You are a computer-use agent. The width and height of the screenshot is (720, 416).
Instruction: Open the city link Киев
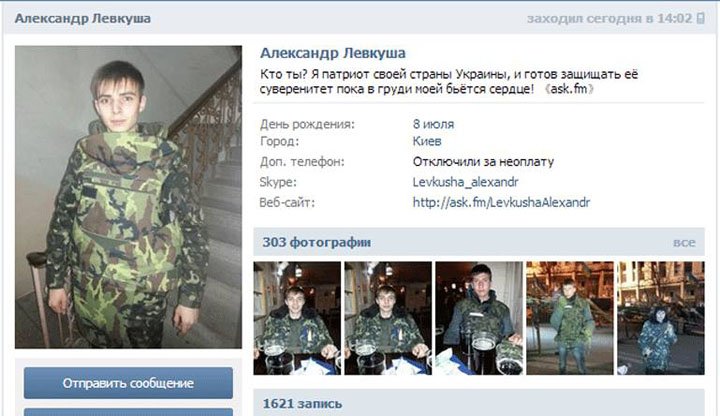427,141
